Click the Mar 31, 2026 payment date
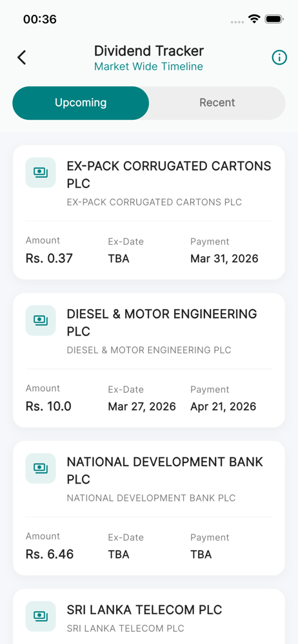The height and width of the screenshot is (644, 298). pyautogui.click(x=224, y=259)
